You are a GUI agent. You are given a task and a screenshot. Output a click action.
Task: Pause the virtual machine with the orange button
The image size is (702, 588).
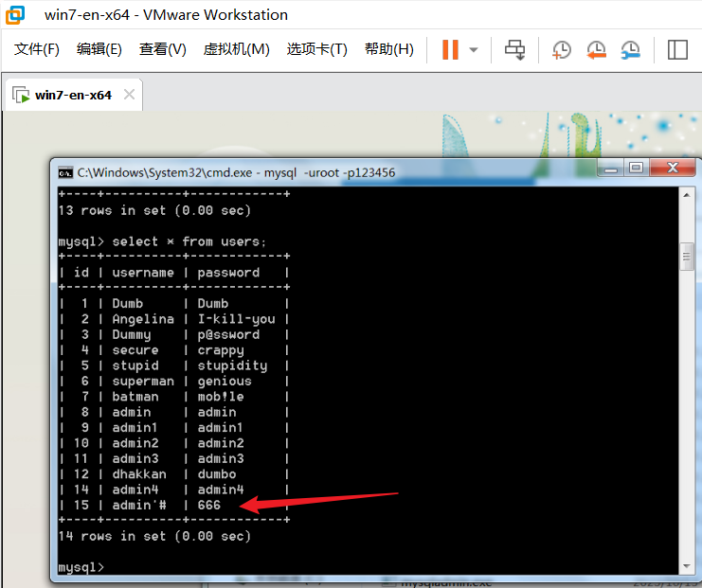[450, 49]
